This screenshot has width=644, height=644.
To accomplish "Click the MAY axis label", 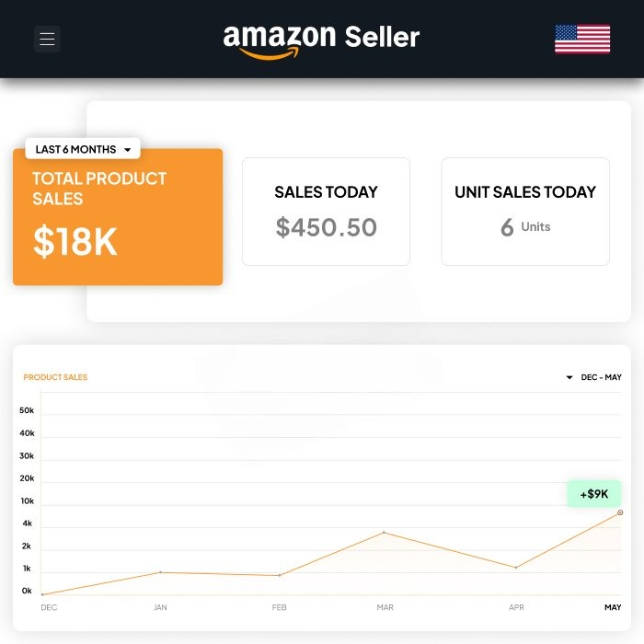I will (613, 607).
